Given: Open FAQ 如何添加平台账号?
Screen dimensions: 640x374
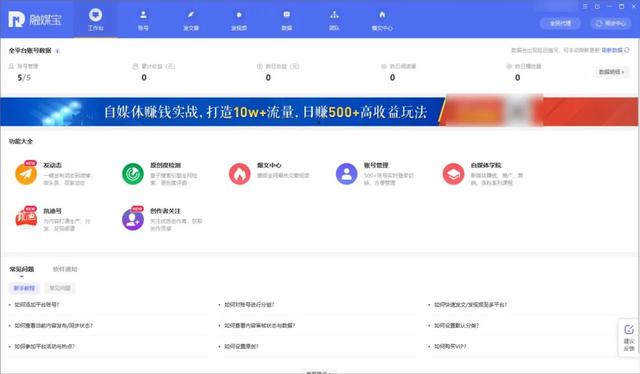Looking at the screenshot, I should click(x=37, y=305).
